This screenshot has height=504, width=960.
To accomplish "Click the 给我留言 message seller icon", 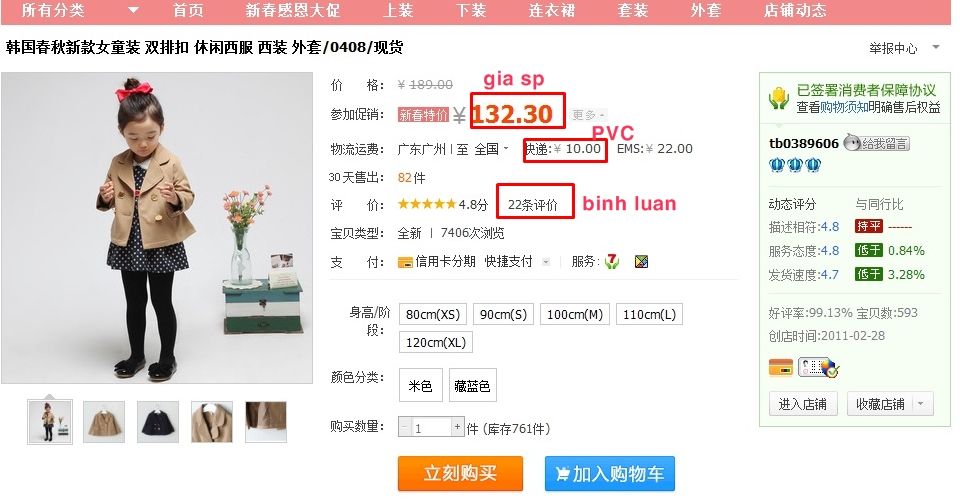I will [x=876, y=143].
